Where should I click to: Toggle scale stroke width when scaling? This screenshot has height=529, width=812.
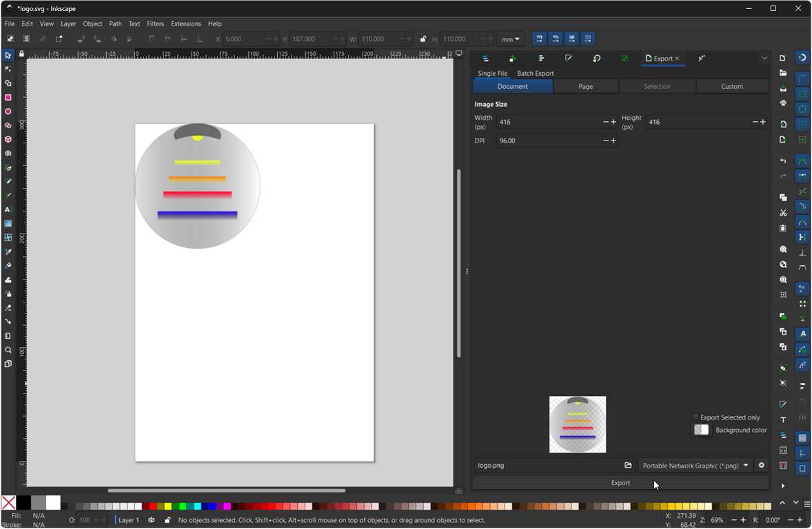[539, 39]
